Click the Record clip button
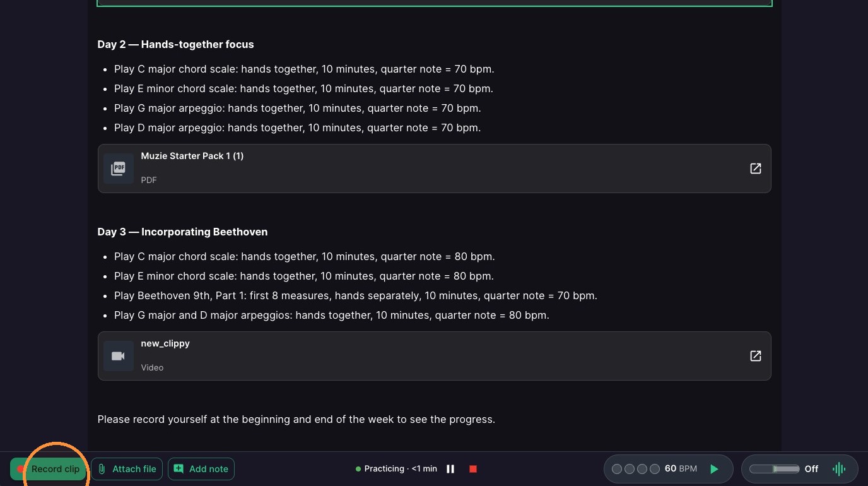The width and height of the screenshot is (868, 486). coord(48,469)
